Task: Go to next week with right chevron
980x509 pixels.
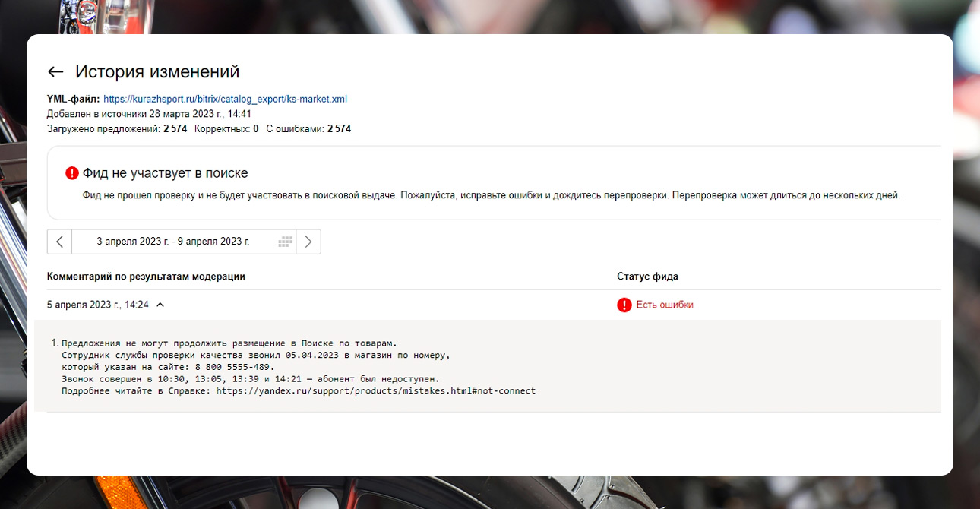Action: coord(308,241)
